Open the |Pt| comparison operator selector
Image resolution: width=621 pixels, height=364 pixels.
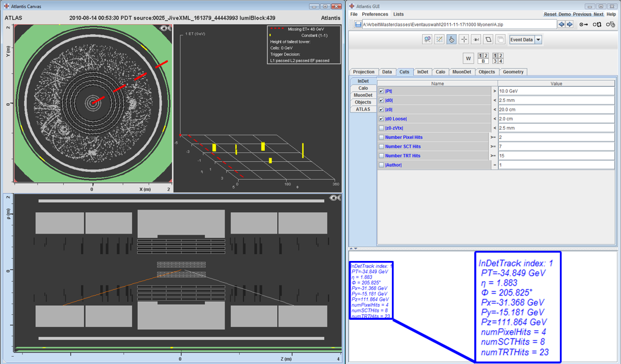pyautogui.click(x=494, y=91)
